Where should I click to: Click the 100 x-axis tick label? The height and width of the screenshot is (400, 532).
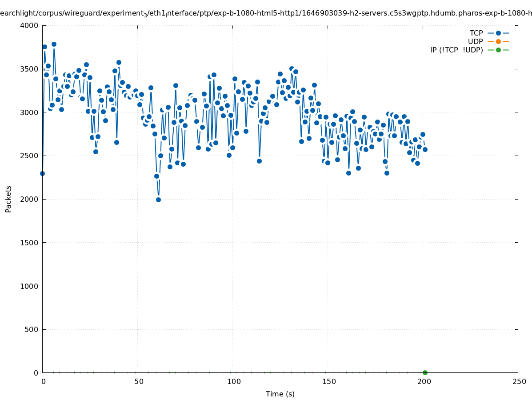coord(233,381)
